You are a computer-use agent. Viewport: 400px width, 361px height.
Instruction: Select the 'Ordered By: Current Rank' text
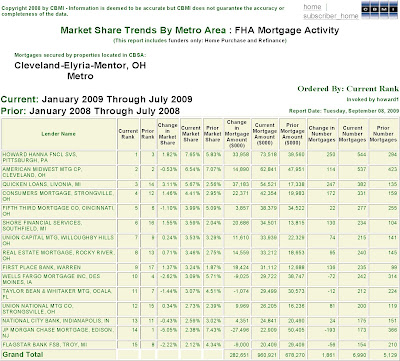tap(348, 89)
